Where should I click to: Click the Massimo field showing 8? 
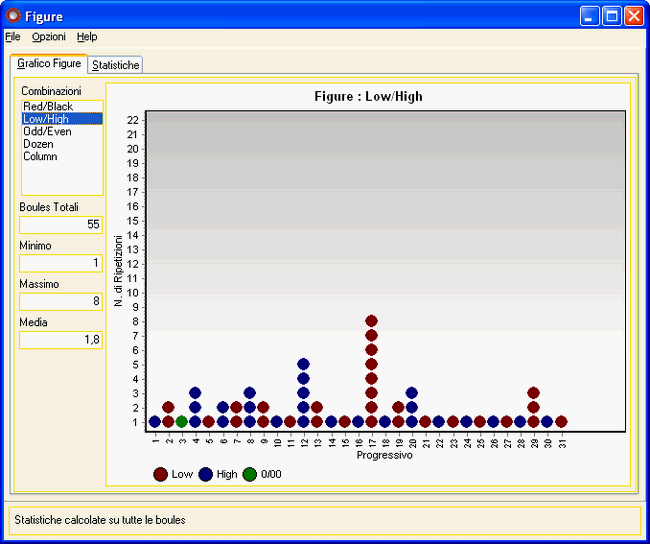point(61,301)
